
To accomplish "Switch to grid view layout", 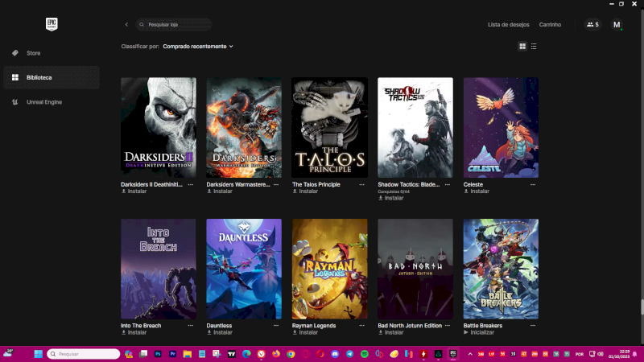I will [x=522, y=47].
